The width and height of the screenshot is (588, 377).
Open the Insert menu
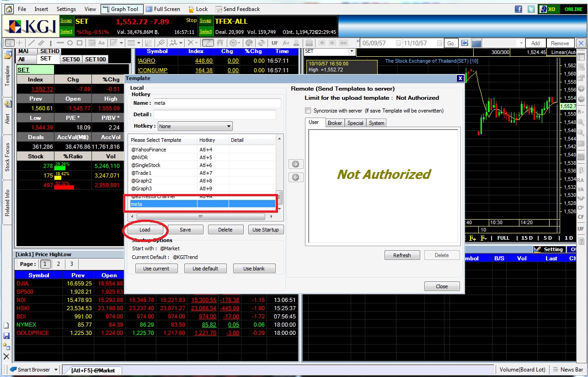pyautogui.click(x=41, y=9)
